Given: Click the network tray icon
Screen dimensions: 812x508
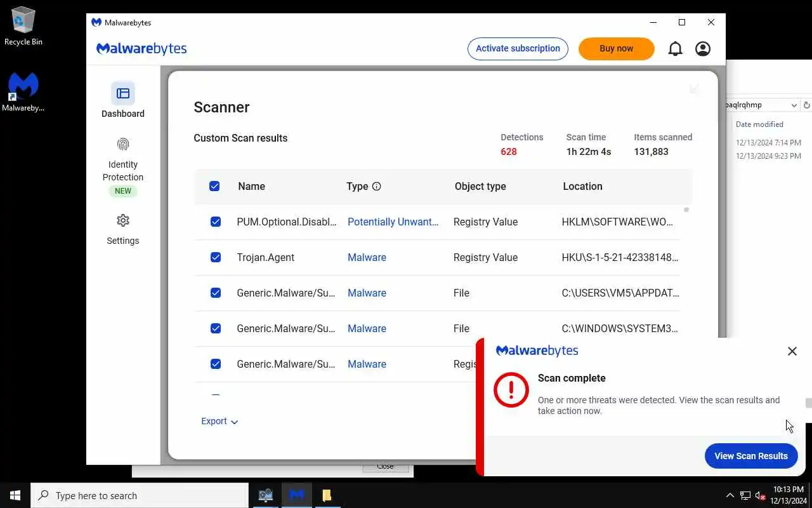Looking at the screenshot, I should click(745, 495).
